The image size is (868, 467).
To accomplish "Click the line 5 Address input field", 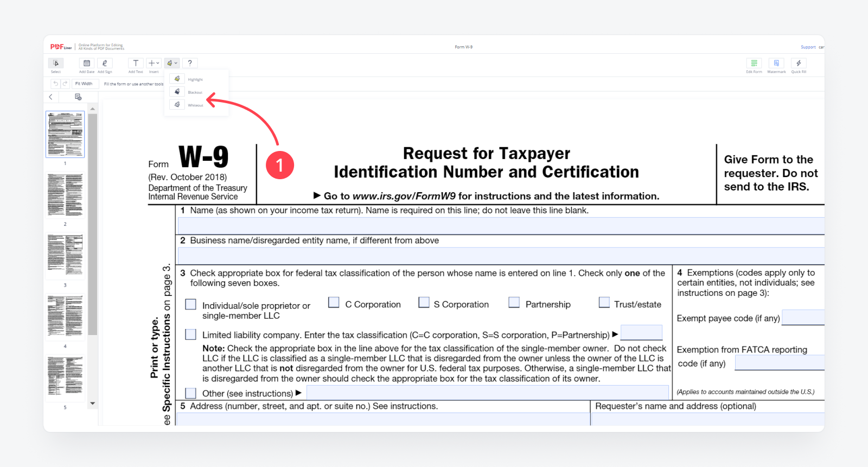I will click(x=383, y=419).
